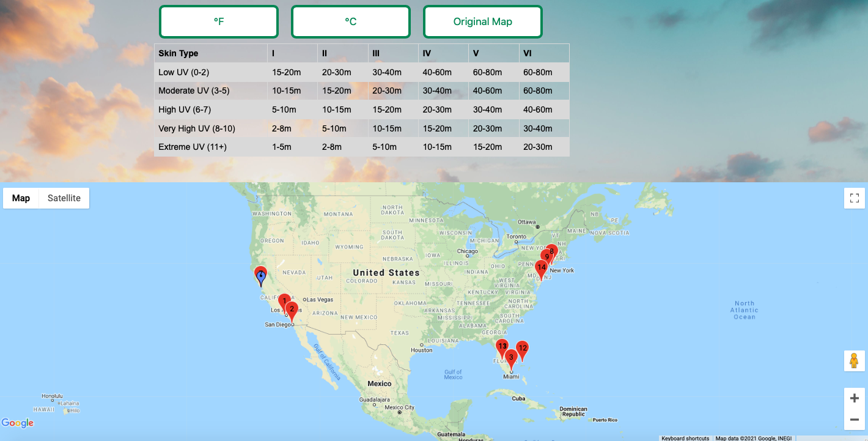Screen dimensions: 868x441
Task: Click the skin type IV column header
Action: pyautogui.click(x=443, y=53)
